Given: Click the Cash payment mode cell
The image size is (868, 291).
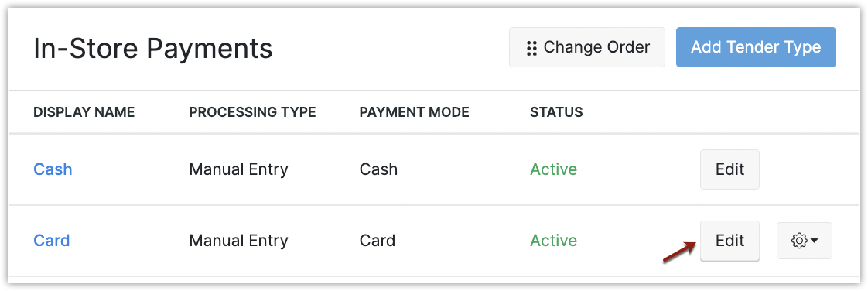Looking at the screenshot, I should (378, 169).
